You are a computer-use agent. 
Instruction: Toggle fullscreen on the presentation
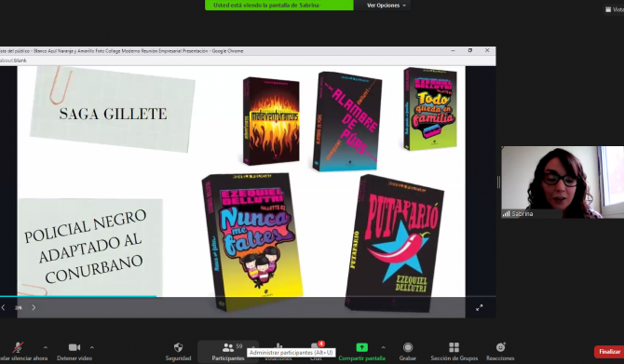tap(479, 307)
